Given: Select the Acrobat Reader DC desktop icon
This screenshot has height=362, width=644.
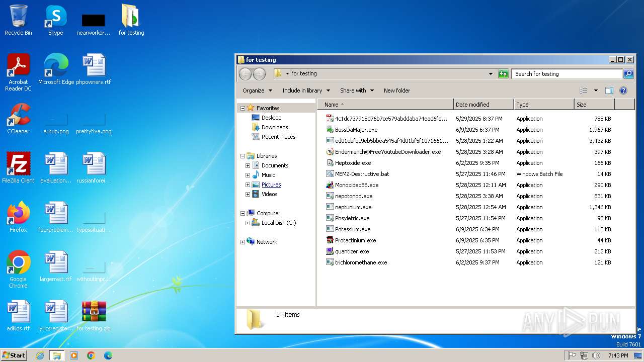Looking at the screenshot, I should point(18,72).
